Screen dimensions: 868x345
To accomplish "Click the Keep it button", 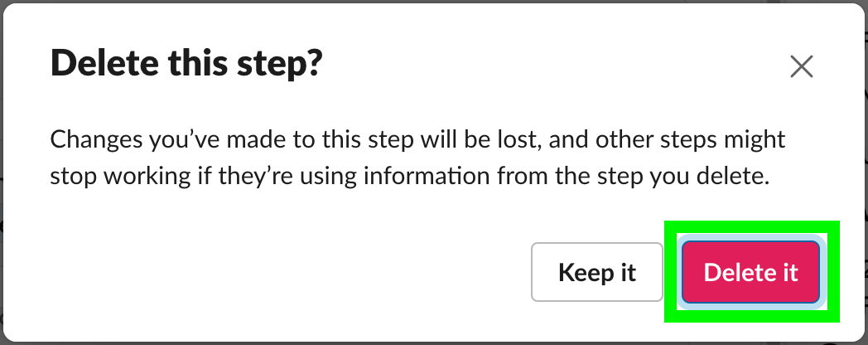I will coord(596,272).
